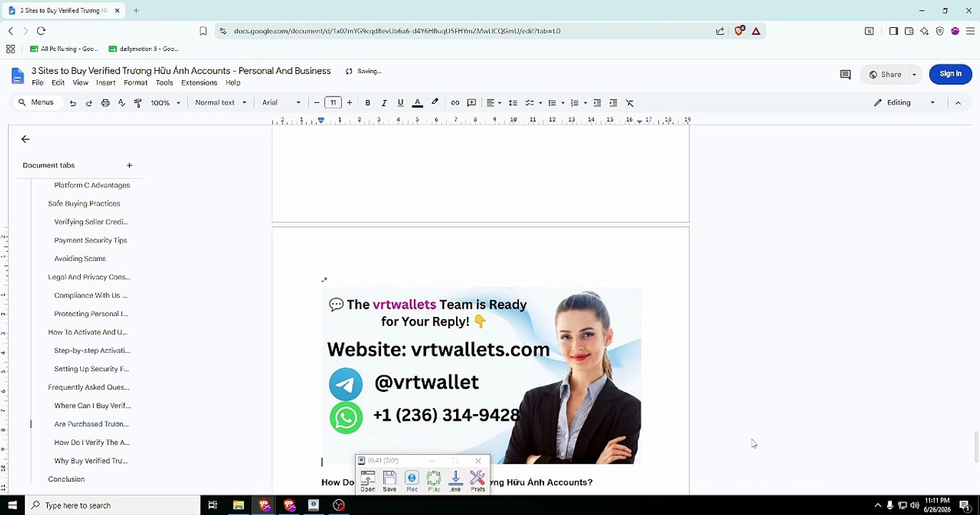Click the font size field showing 11

[333, 103]
